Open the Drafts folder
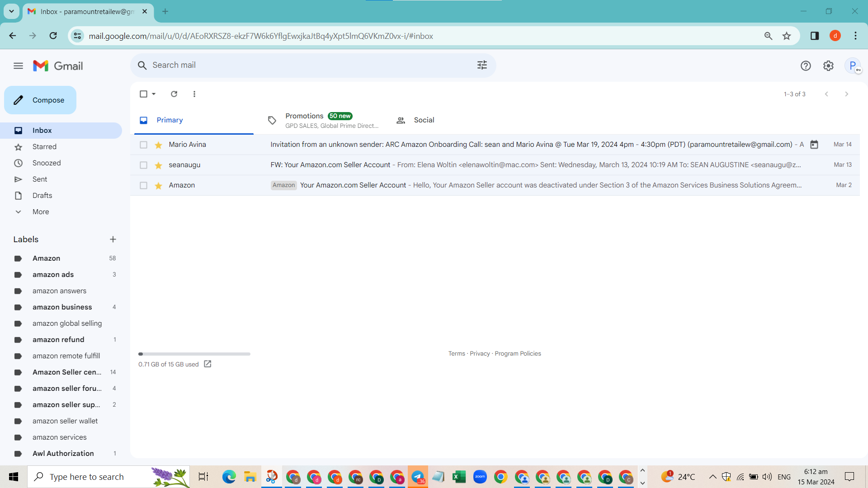Screen dimensions: 868x488 tap(61, 196)
